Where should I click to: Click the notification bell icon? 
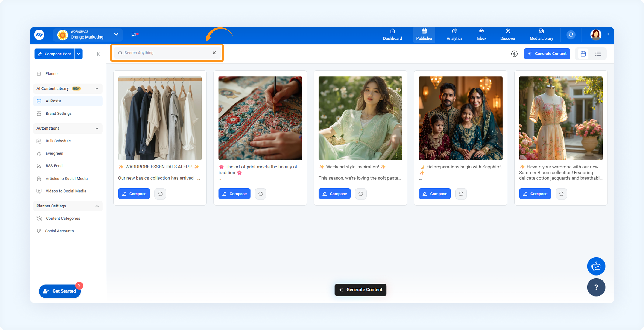pyautogui.click(x=571, y=35)
